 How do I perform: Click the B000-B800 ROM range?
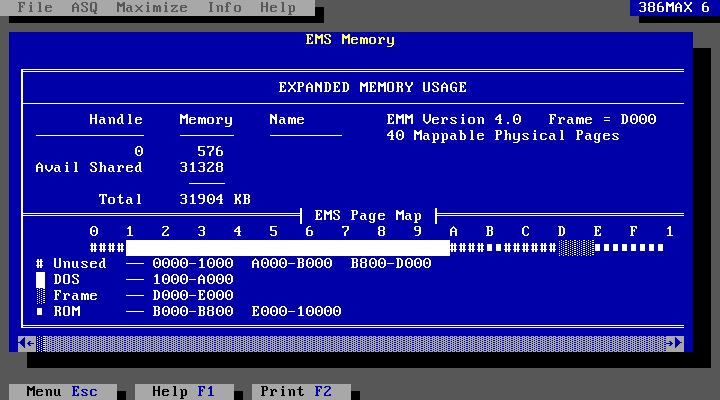tap(193, 311)
